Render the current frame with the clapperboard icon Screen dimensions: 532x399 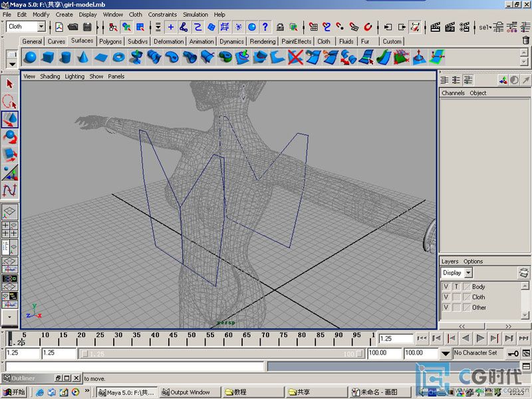pos(436,27)
